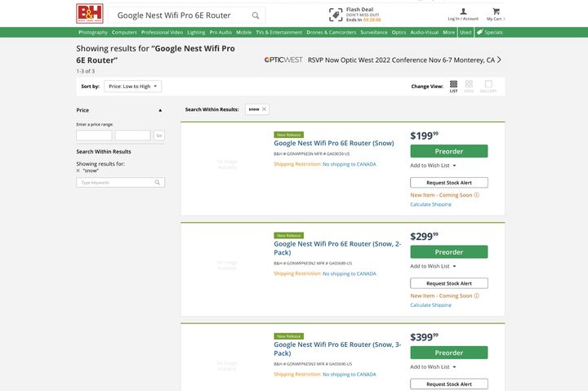Preorder the $199 Snow router
Viewport: 588px width, 391px height.
[x=449, y=152]
